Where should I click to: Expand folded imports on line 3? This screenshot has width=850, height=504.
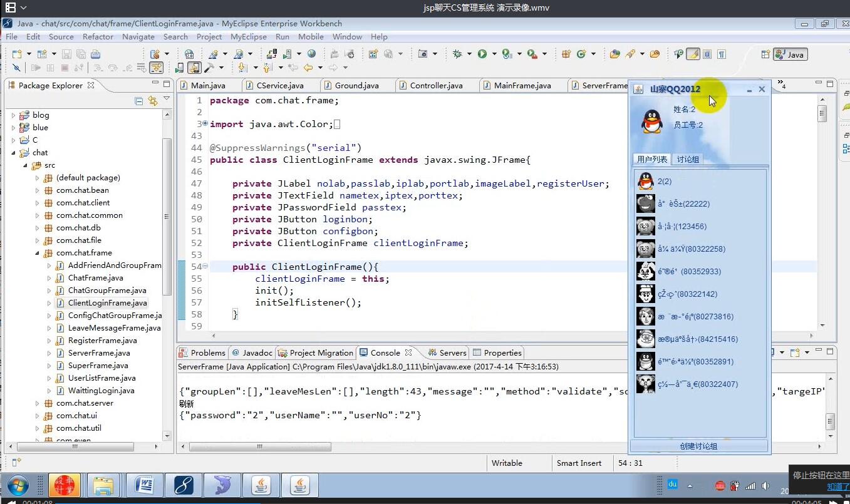point(205,123)
